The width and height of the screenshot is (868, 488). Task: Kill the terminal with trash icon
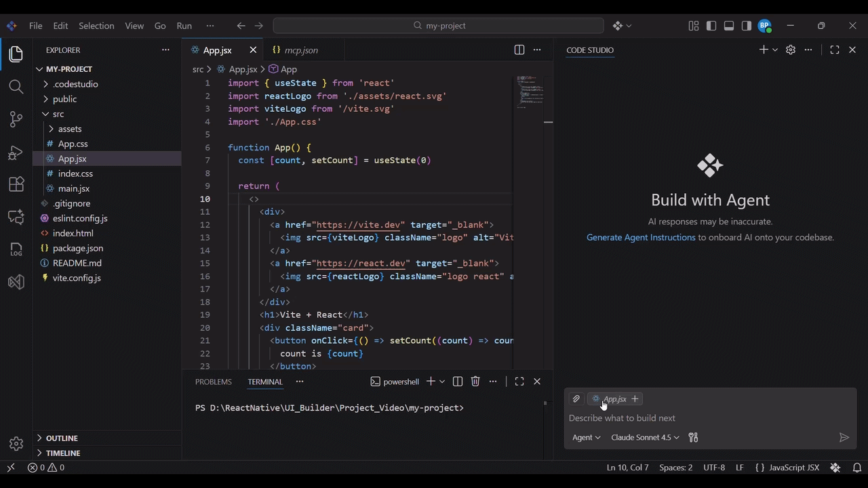pos(475,381)
